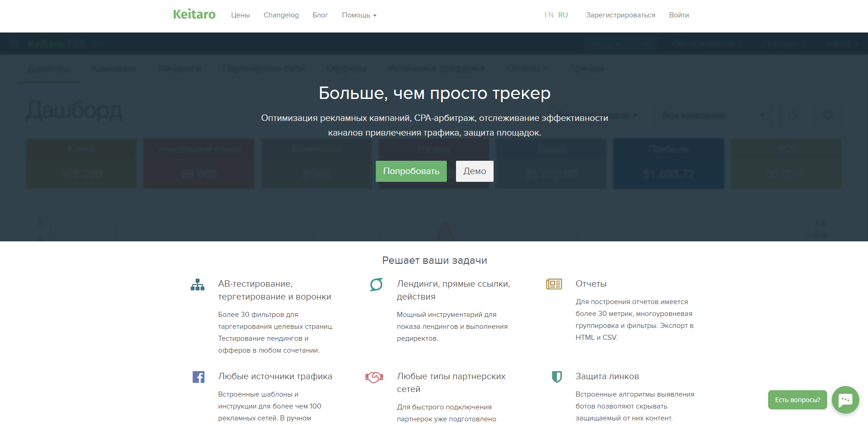Open the Changelog page
This screenshot has height=425, width=868.
(x=281, y=15)
